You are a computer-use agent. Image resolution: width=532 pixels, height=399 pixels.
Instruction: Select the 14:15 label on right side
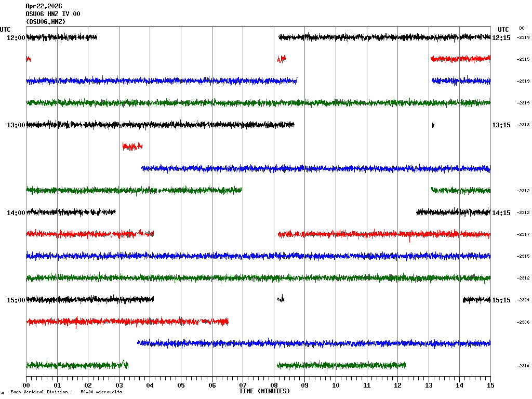pyautogui.click(x=501, y=213)
